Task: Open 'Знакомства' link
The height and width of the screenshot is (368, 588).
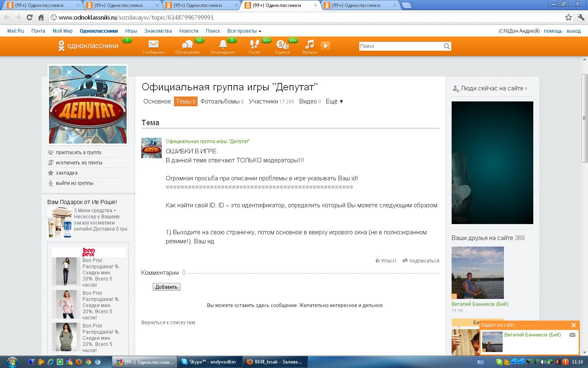Action: coord(158,31)
